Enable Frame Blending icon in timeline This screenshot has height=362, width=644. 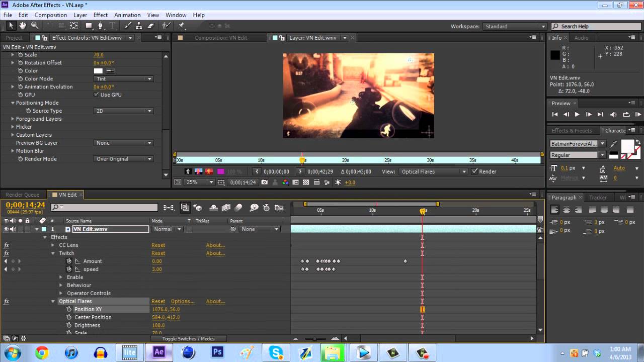coord(226,208)
